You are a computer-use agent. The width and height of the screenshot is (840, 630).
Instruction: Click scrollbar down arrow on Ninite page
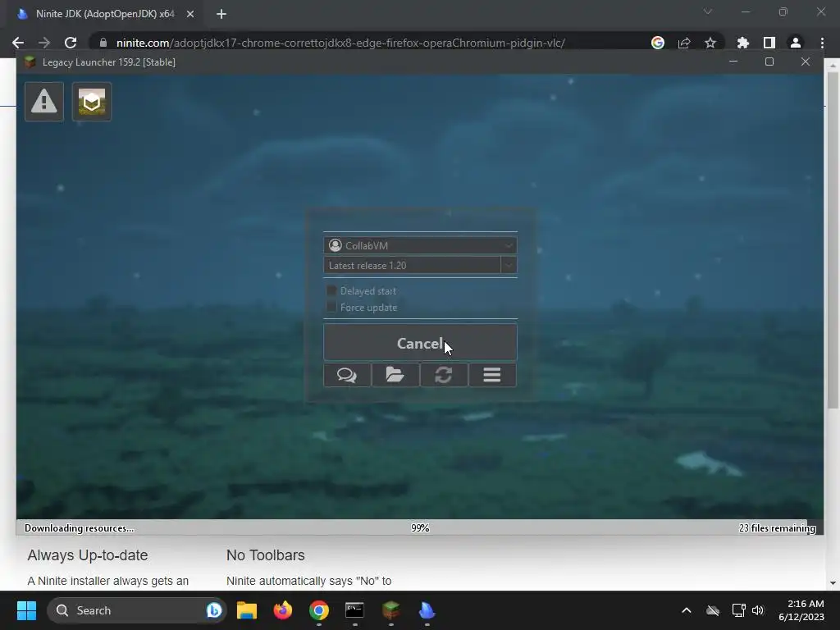click(x=833, y=583)
